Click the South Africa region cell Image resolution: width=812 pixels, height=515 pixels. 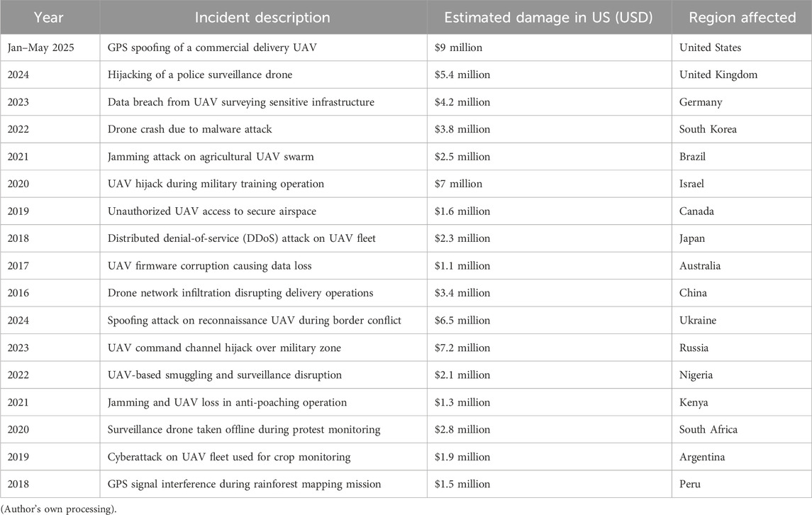coord(708,430)
